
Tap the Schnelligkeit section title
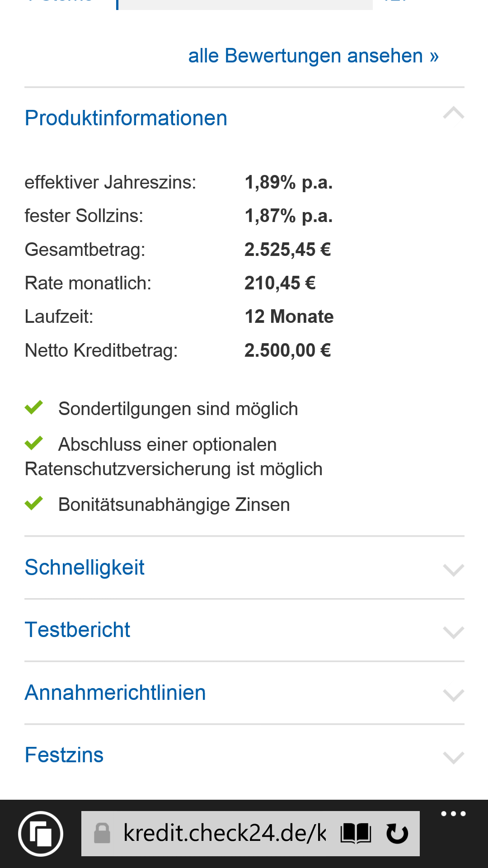point(84,568)
